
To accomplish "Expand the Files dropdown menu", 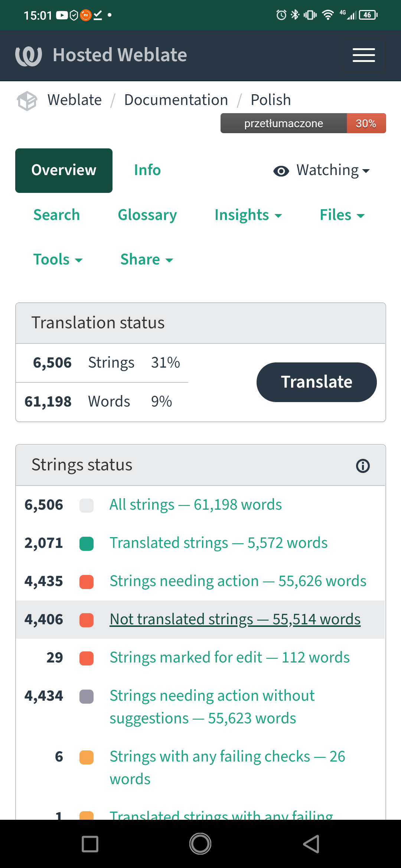I will [x=342, y=215].
